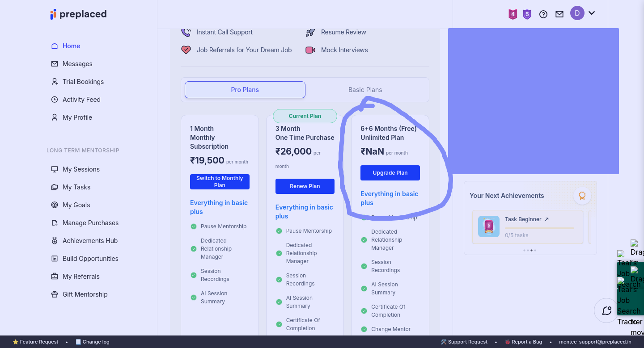Open the chat bubble floating icon

[x=607, y=310]
